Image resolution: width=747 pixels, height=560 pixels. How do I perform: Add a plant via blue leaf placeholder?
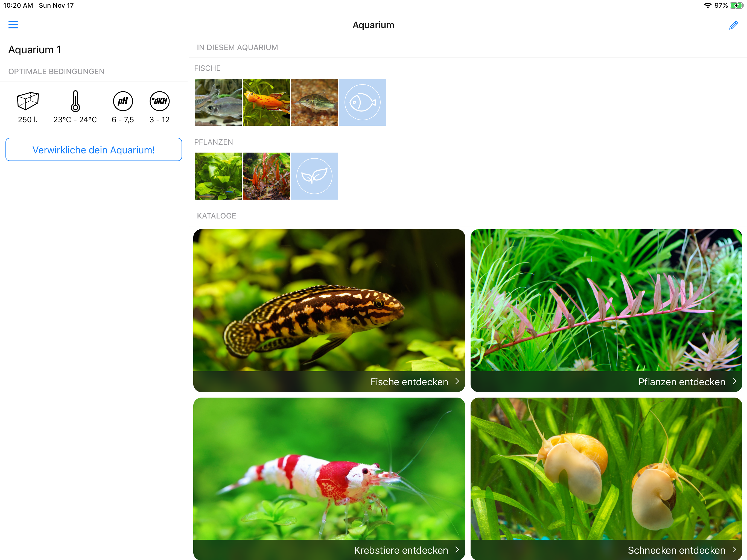(x=314, y=176)
